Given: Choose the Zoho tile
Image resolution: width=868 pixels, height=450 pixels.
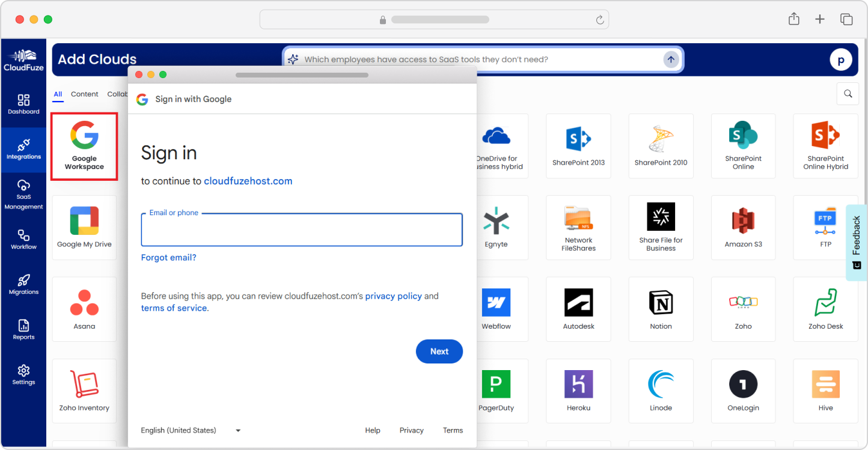Looking at the screenshot, I should click(x=743, y=309).
